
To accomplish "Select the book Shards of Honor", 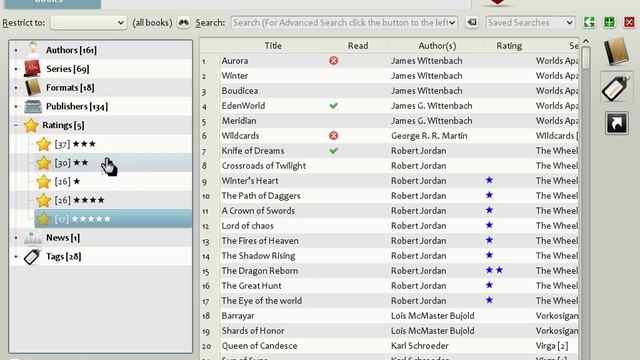I will coord(253,331).
